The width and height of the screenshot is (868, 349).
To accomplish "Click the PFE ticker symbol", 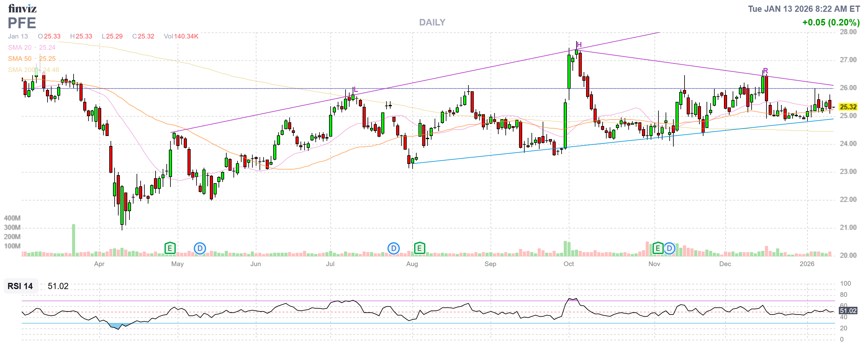I will 22,23.
